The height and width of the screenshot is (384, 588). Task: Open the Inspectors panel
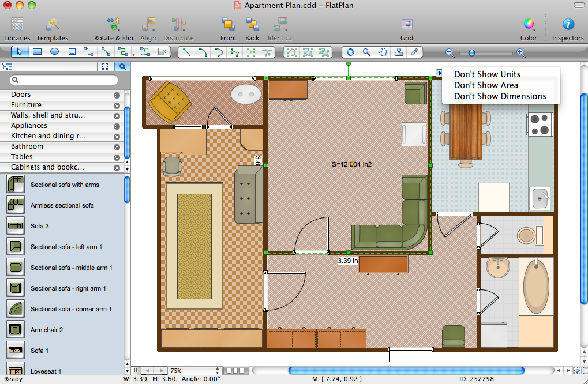[x=568, y=29]
